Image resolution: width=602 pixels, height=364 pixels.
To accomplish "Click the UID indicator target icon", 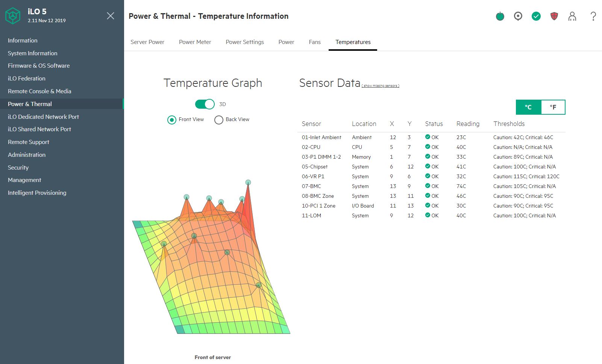I will (518, 16).
